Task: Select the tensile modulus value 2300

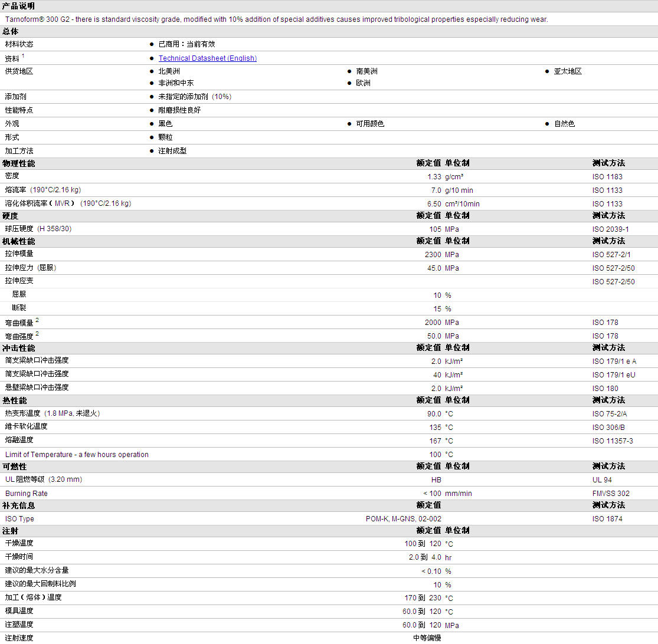Action: click(x=433, y=255)
